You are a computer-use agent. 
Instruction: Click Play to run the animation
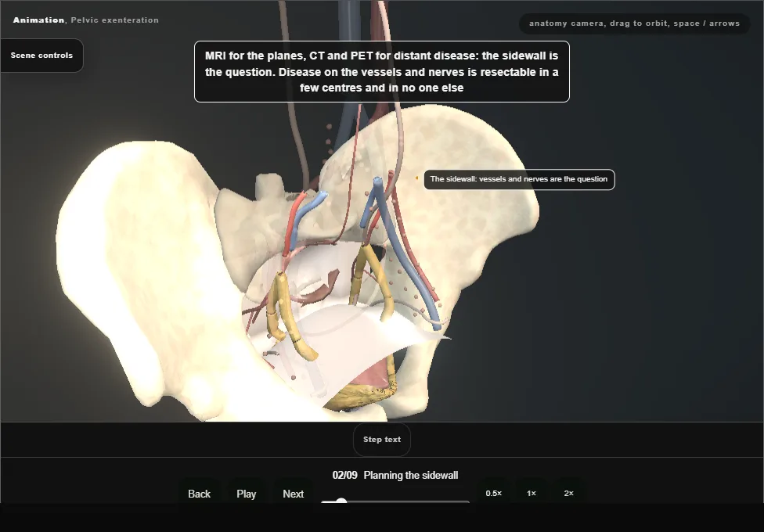coord(247,494)
